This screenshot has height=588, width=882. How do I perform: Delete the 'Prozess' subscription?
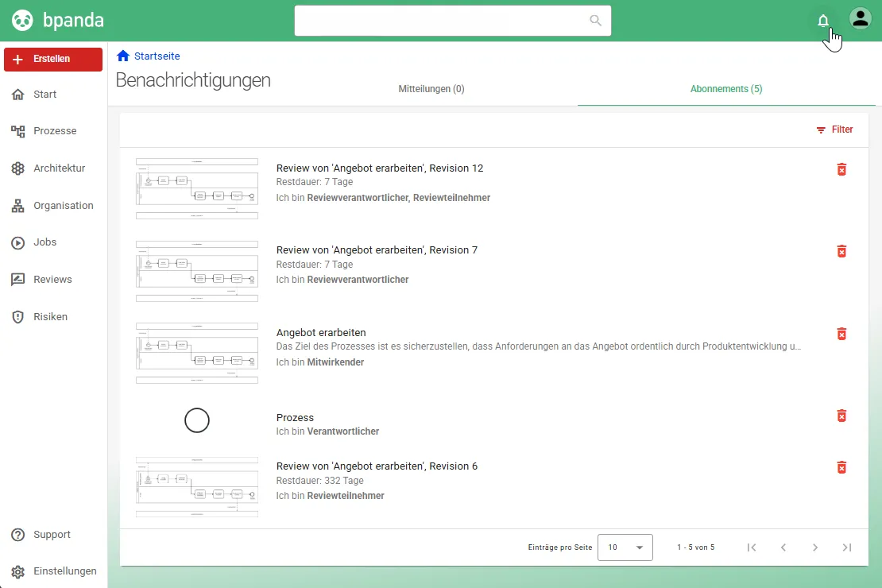click(x=841, y=416)
